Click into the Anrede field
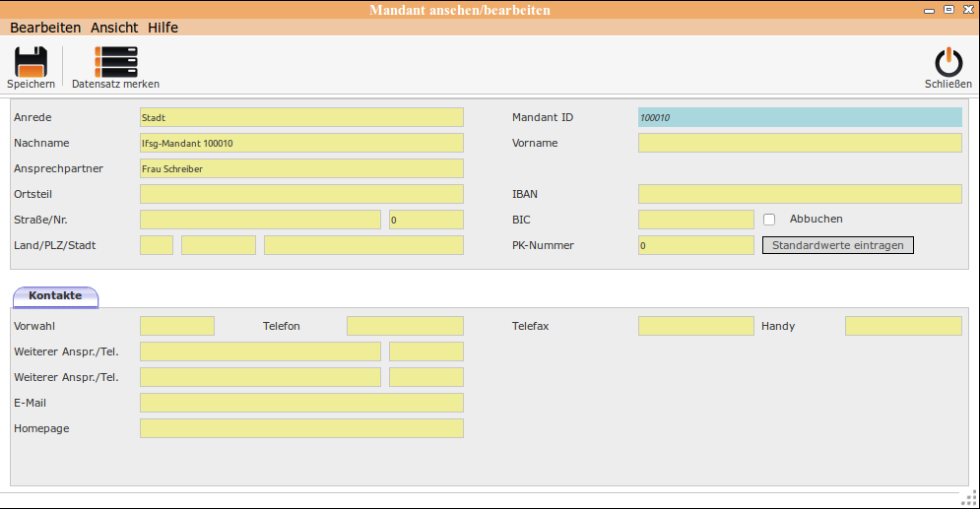The height and width of the screenshot is (510, 980). coord(301,117)
